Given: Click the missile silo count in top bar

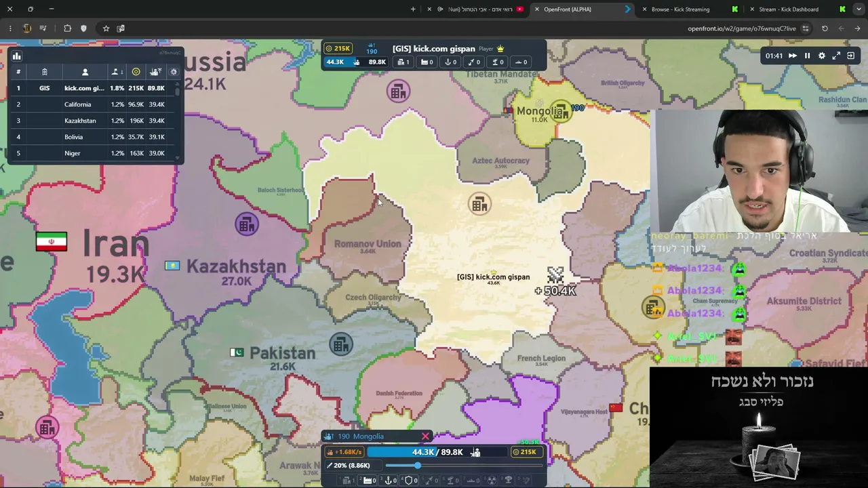Looking at the screenshot, I should (x=474, y=62).
